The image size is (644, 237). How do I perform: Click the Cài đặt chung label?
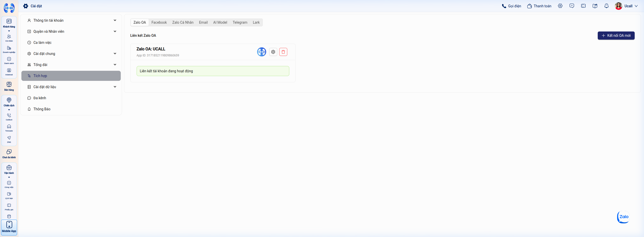point(44,54)
